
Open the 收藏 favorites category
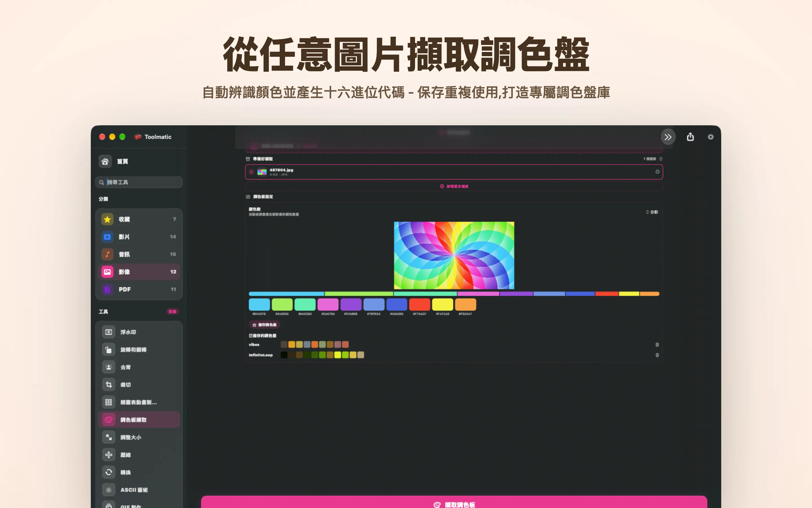click(x=139, y=219)
